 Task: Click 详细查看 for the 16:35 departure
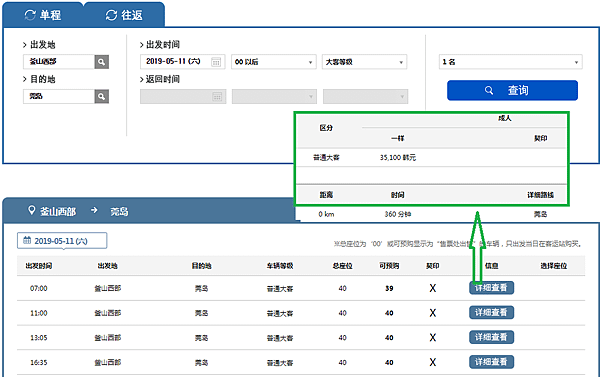tap(491, 362)
